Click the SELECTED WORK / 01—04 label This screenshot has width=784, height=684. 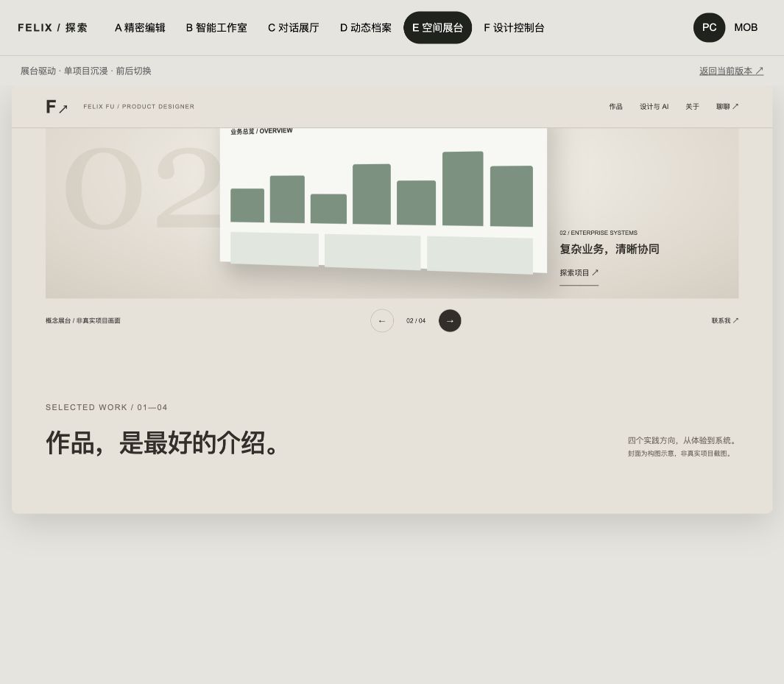(107, 407)
